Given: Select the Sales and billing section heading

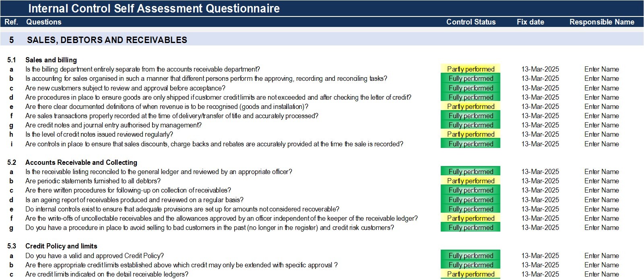Looking at the screenshot, I should (51, 60).
